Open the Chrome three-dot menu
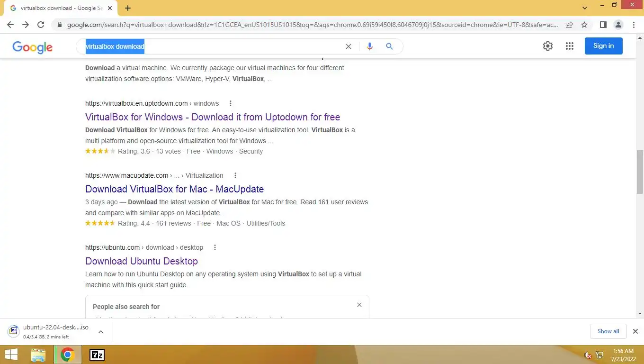 pyautogui.click(x=634, y=25)
